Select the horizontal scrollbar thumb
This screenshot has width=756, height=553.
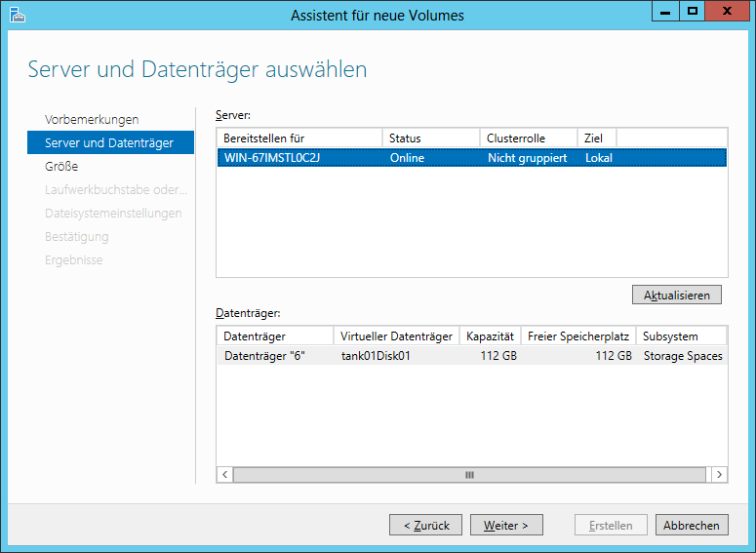[x=469, y=475]
